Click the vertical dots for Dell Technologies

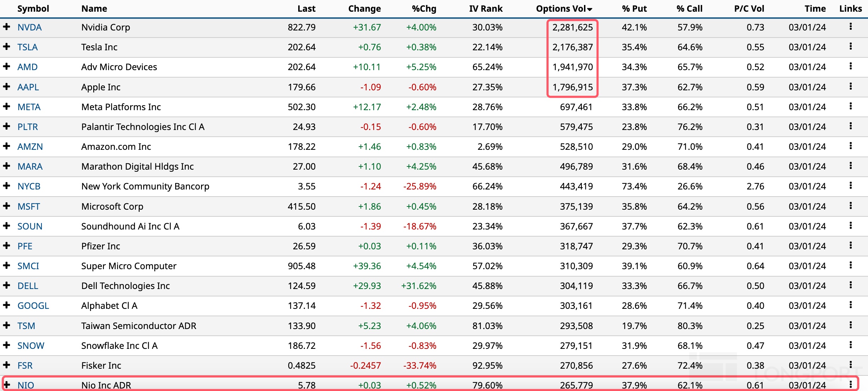click(850, 285)
